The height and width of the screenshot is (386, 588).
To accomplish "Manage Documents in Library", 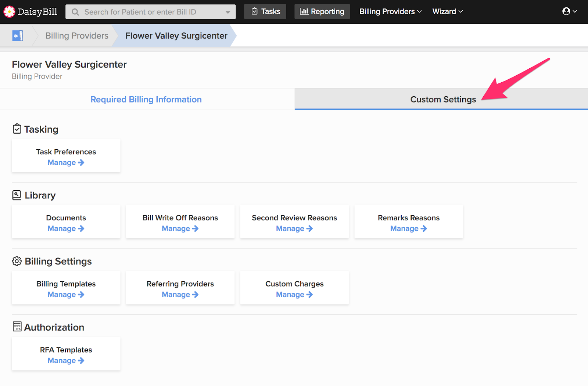I will [x=66, y=229].
